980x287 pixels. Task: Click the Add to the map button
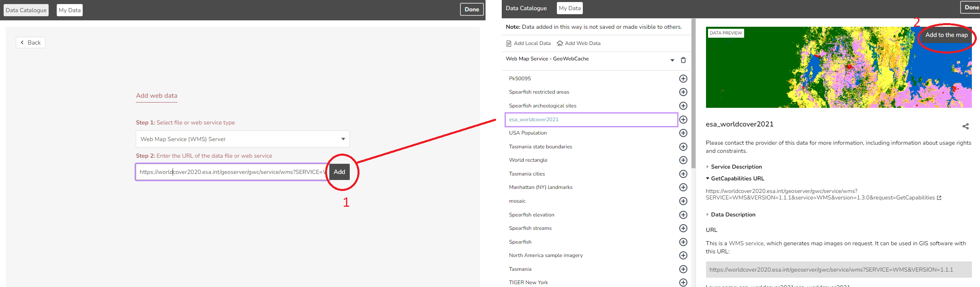[x=946, y=35]
